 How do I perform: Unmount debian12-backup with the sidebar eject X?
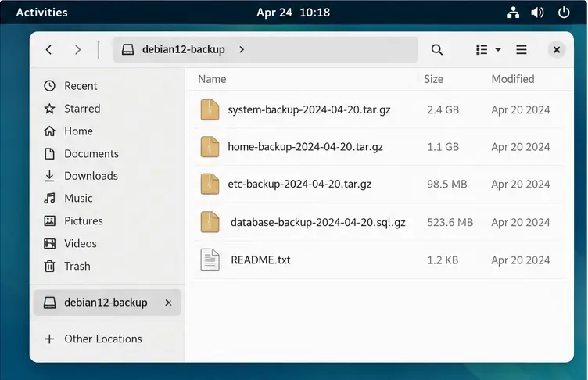point(168,303)
